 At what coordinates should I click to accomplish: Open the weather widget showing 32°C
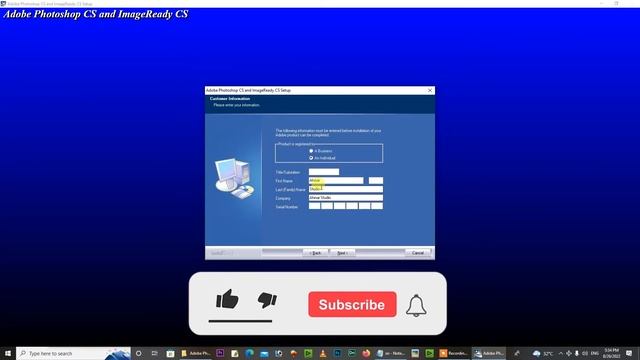click(543, 353)
